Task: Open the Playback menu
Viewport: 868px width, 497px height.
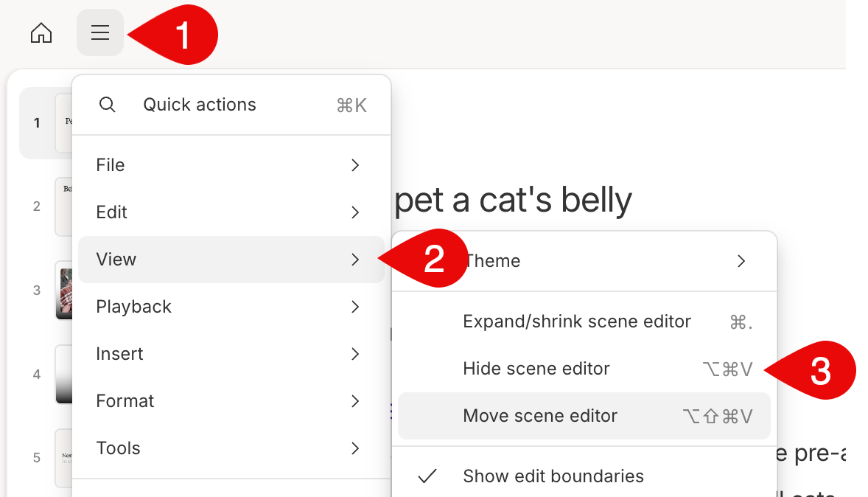Action: (x=231, y=307)
